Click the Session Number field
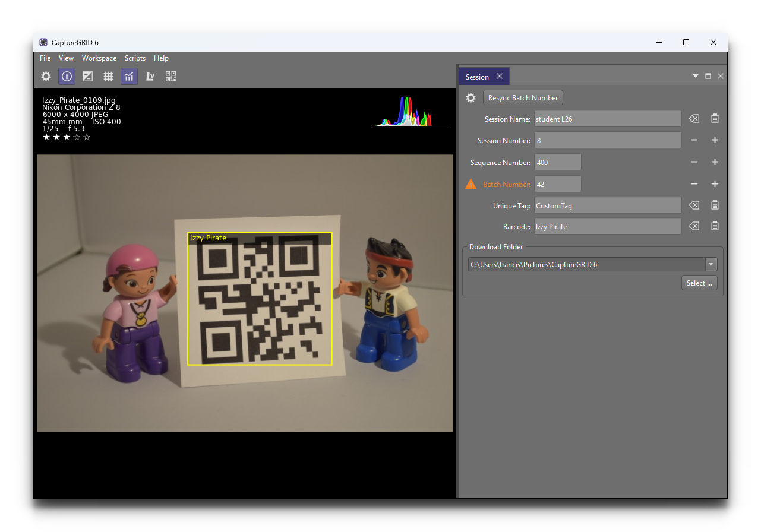The width and height of the screenshot is (761, 532). [x=608, y=141]
